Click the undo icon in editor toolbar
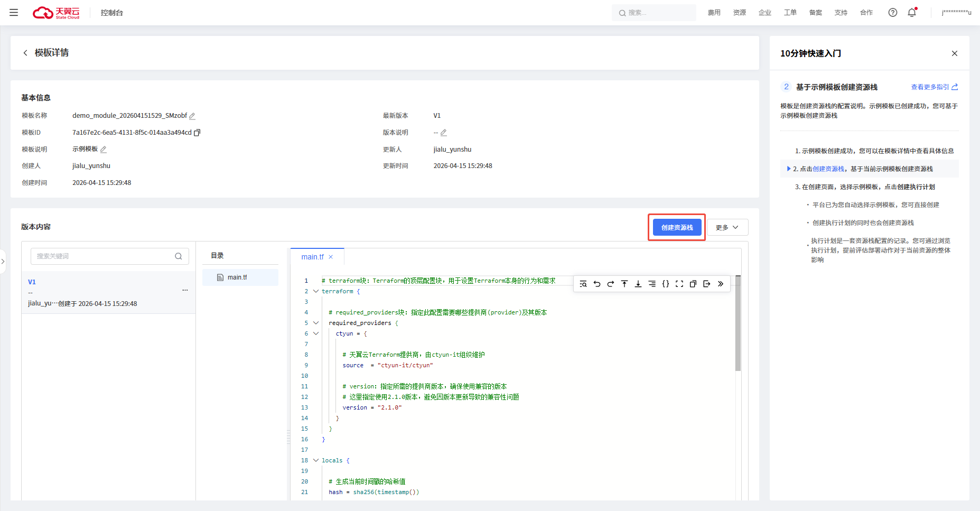This screenshot has height=511, width=980. [597, 284]
